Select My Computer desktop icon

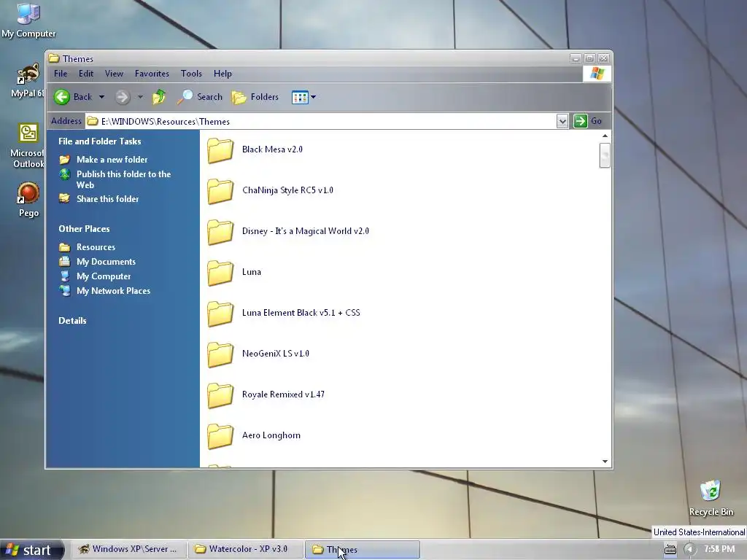tap(28, 20)
